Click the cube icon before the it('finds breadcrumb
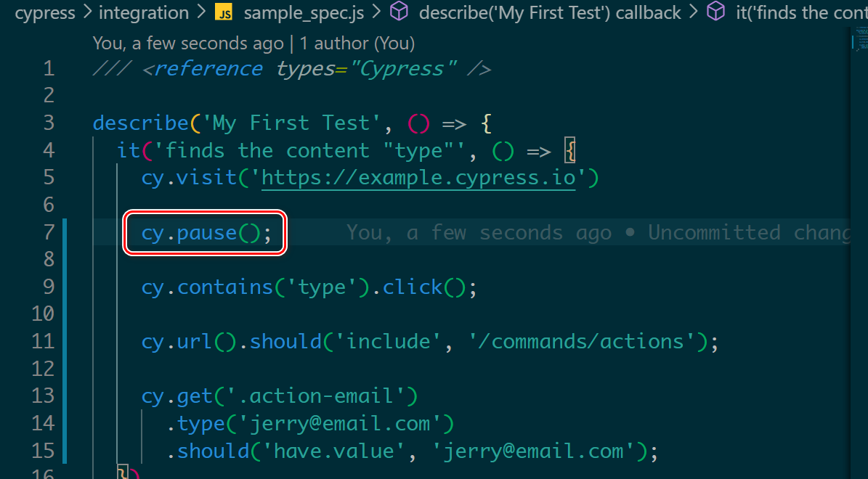Screen dimensions: 868x479 point(715,13)
